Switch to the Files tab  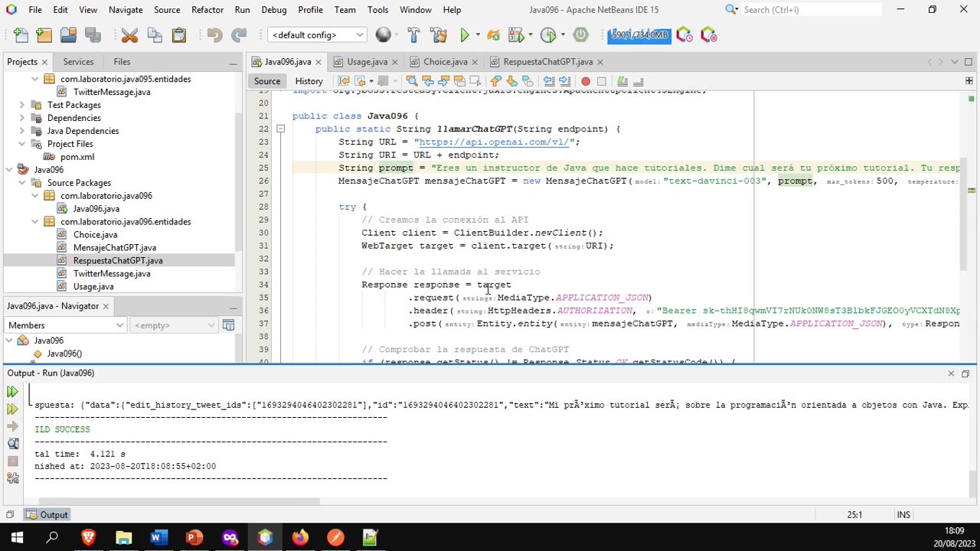[122, 62]
